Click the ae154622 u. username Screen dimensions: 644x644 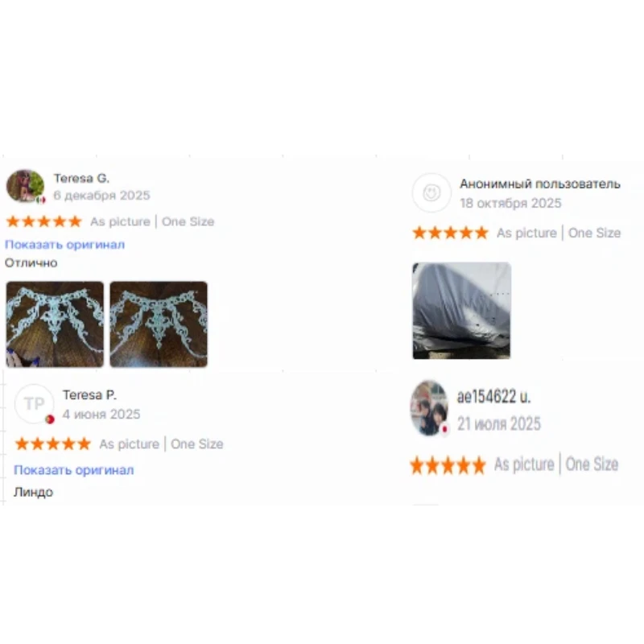coord(493,396)
